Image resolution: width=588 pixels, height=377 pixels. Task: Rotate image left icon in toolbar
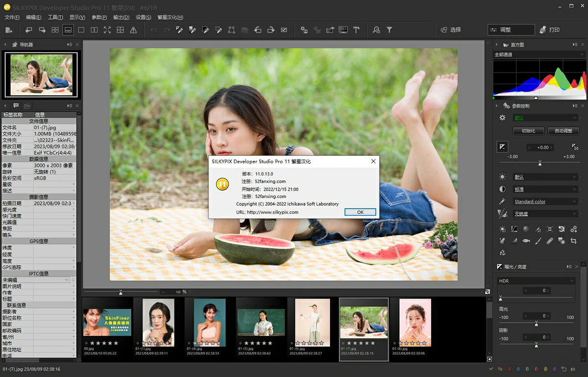258,30
